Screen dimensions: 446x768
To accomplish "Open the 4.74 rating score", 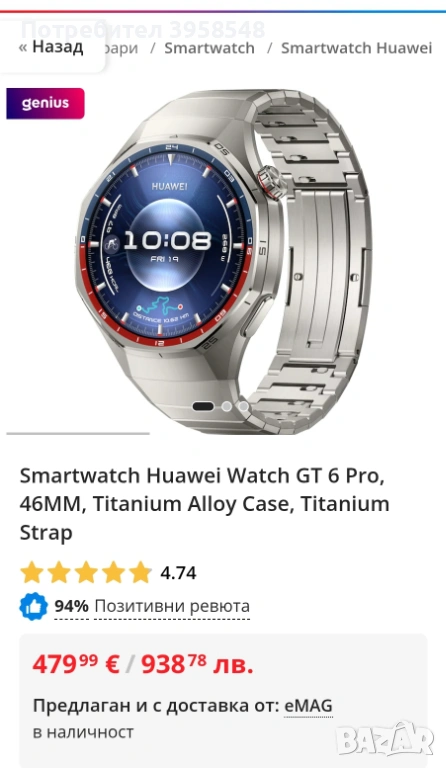I will (178, 573).
